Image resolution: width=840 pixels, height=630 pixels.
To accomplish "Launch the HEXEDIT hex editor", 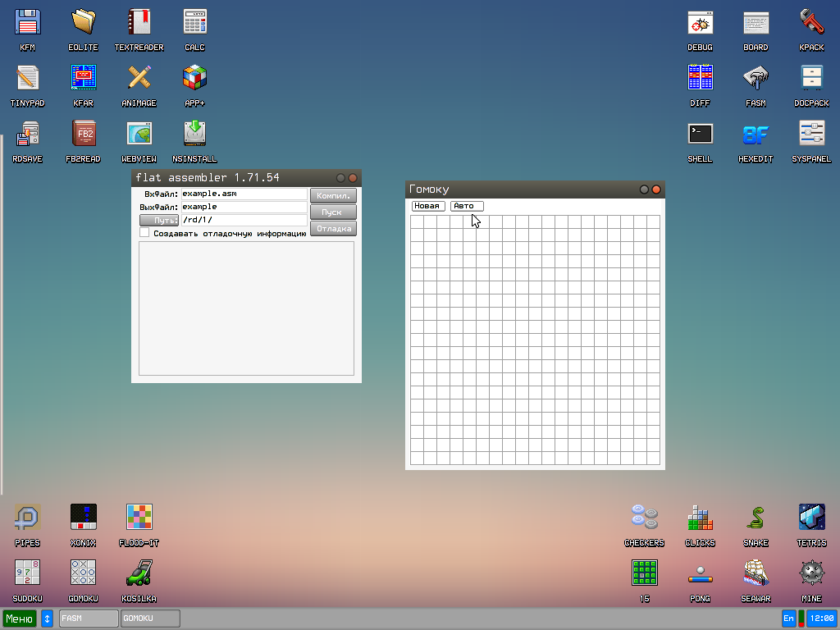I will tap(756, 136).
